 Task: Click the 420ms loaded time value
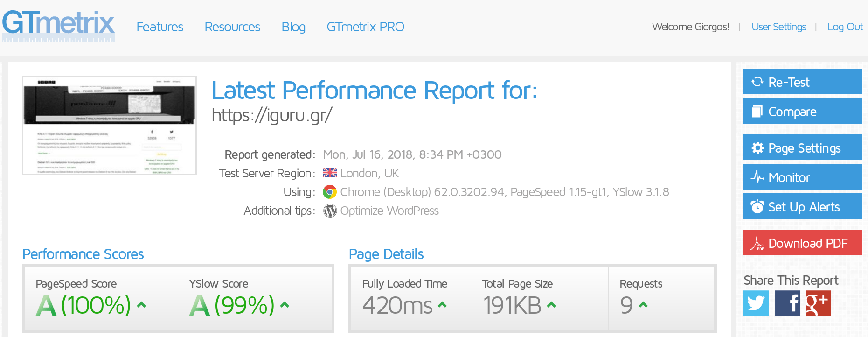[397, 306]
